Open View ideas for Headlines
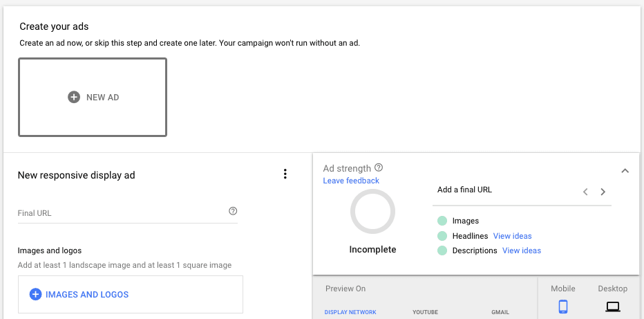This screenshot has width=644, height=319. point(512,236)
